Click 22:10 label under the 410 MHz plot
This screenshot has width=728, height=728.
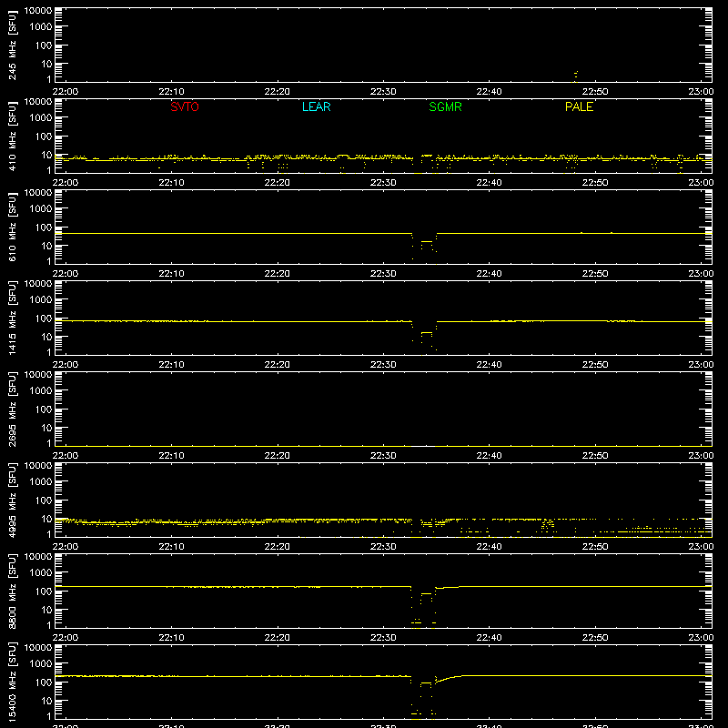tap(171, 183)
